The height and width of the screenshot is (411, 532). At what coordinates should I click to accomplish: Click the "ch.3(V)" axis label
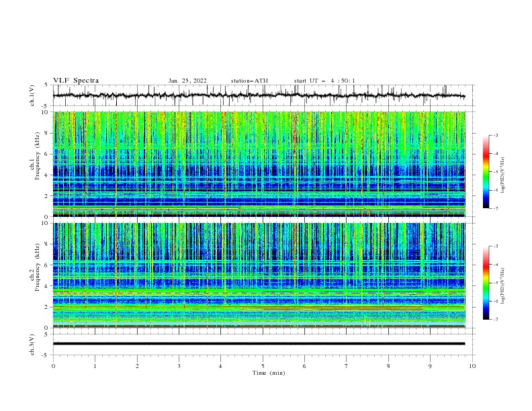click(x=32, y=345)
